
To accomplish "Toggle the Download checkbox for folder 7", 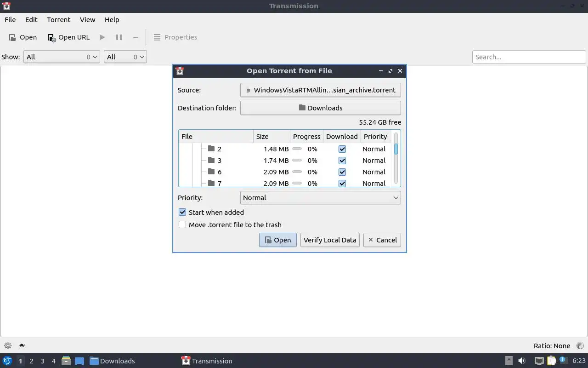I will [x=342, y=183].
